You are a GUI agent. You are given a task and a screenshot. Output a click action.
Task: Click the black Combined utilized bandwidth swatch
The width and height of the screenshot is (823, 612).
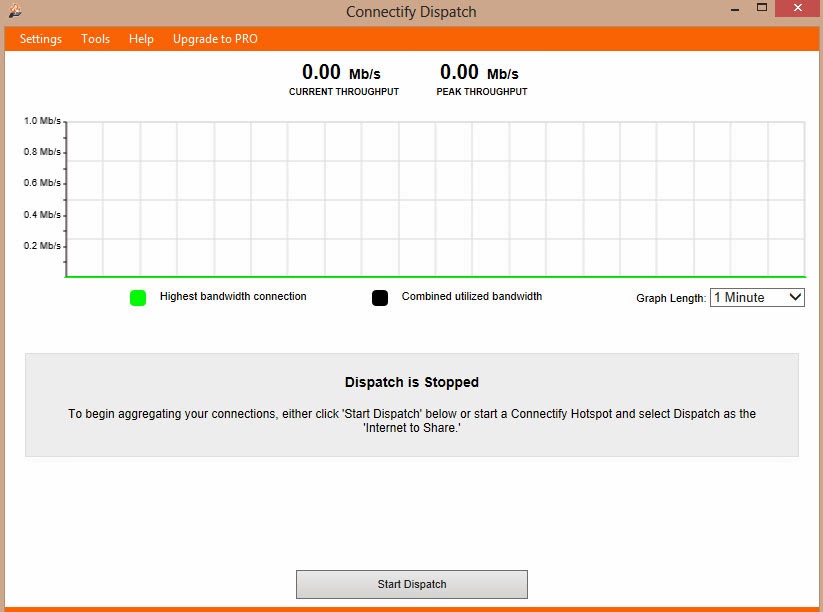[380, 297]
